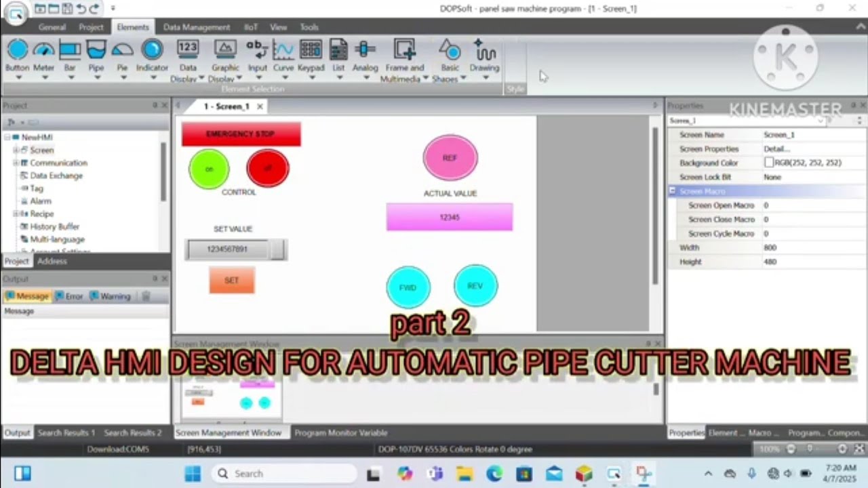Open the IIoT ribbon tab
Screen dimensions: 868x488
(251, 27)
